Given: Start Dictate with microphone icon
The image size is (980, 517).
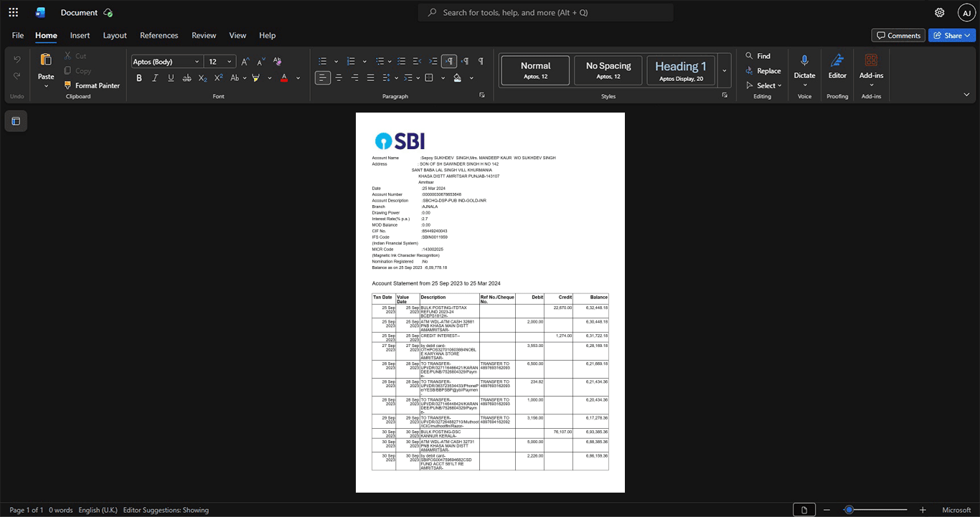Looking at the screenshot, I should 804,67.
